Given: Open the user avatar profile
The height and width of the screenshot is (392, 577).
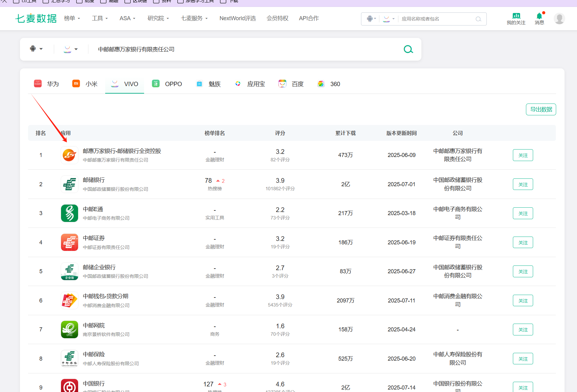Looking at the screenshot, I should coord(559,19).
